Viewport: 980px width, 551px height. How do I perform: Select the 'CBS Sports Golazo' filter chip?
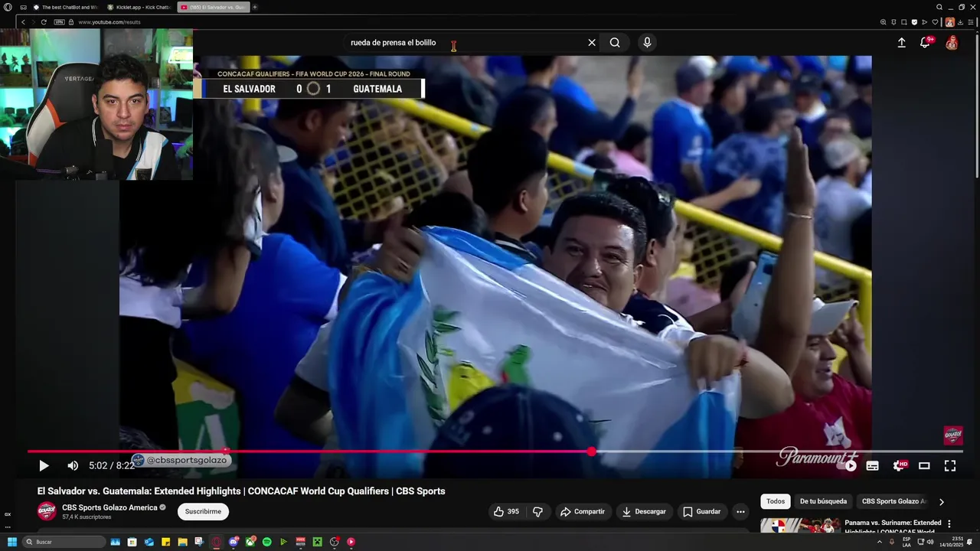[x=893, y=501]
